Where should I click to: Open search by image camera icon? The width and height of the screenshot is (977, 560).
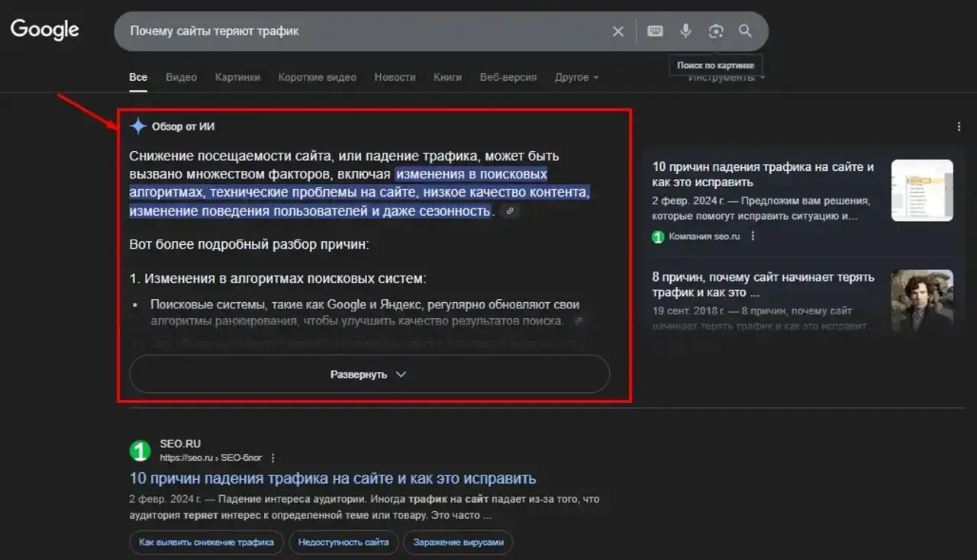[715, 31]
